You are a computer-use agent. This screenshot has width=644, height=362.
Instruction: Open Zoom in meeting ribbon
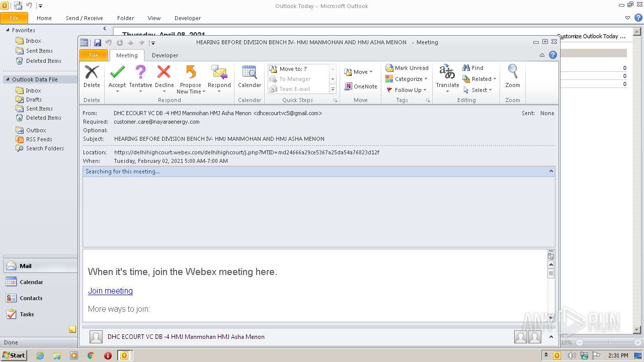(513, 77)
